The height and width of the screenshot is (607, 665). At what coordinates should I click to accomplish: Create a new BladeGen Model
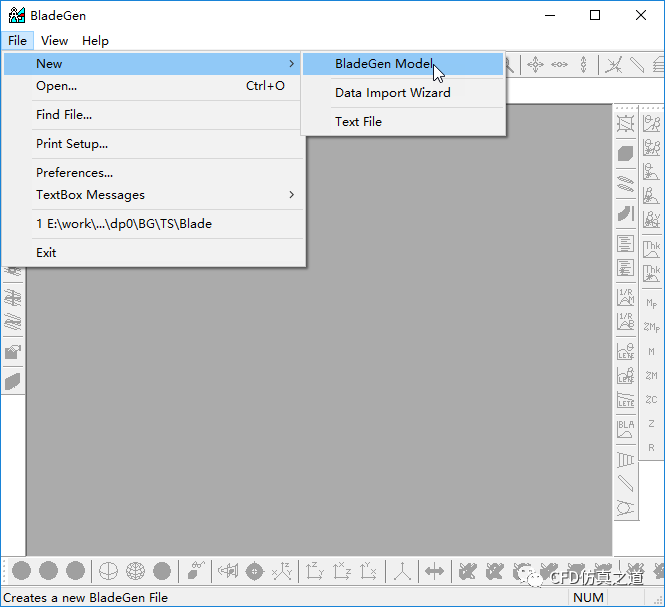[403, 64]
